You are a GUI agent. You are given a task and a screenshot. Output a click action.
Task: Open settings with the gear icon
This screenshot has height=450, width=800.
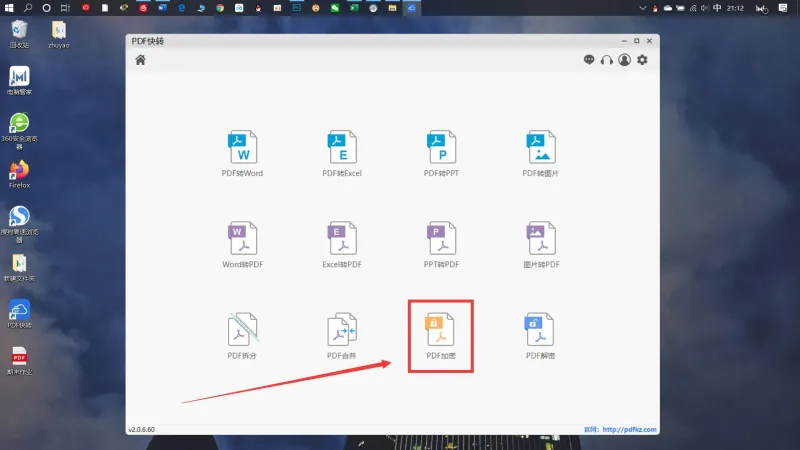coord(642,60)
